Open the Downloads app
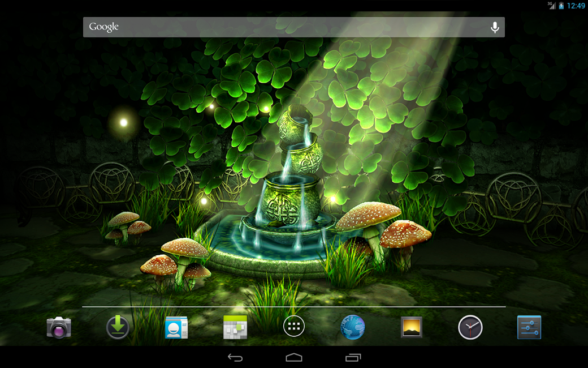The width and height of the screenshot is (588, 368). (x=118, y=327)
